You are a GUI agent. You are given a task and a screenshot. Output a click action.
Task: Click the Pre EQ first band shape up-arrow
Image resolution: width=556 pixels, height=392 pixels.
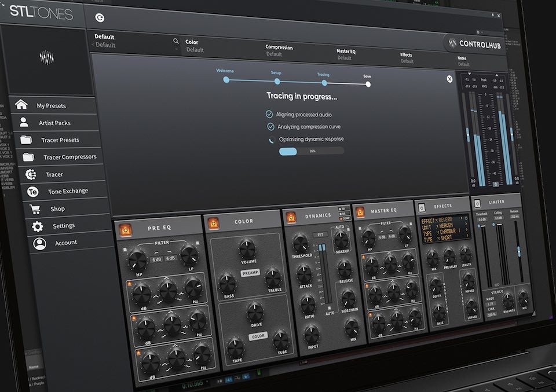(166, 279)
